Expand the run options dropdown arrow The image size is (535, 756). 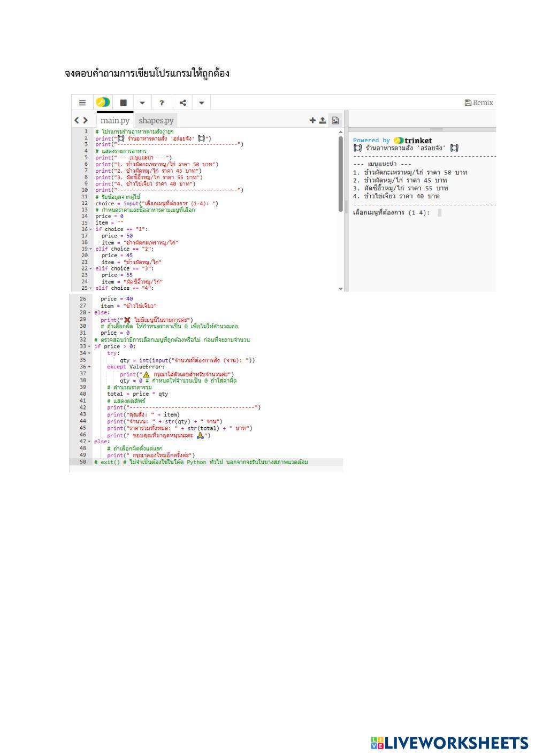coord(142,103)
